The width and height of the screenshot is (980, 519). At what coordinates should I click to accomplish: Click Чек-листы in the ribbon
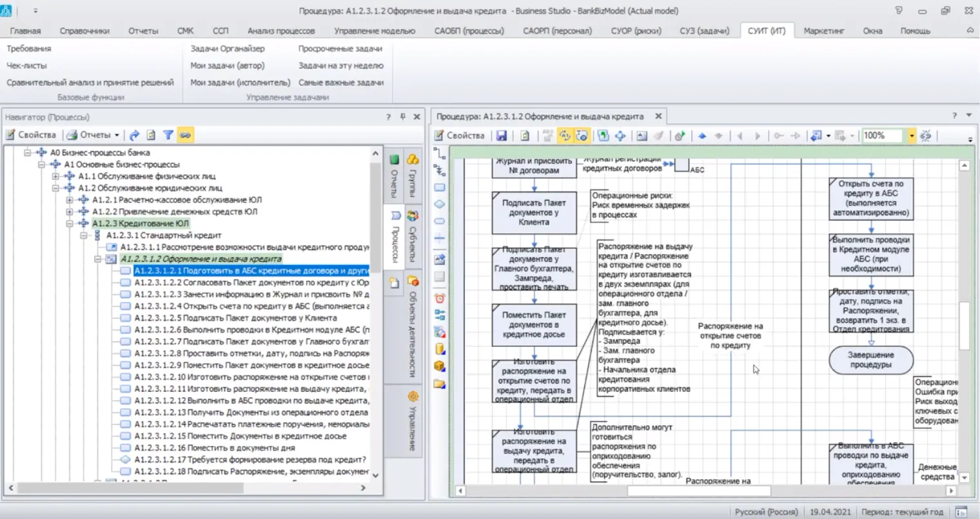pyautogui.click(x=26, y=65)
